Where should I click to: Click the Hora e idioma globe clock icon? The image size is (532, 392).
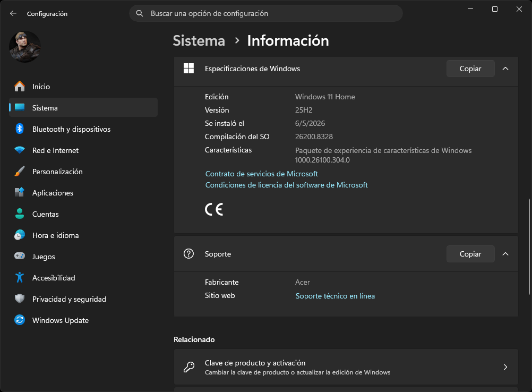(20, 235)
